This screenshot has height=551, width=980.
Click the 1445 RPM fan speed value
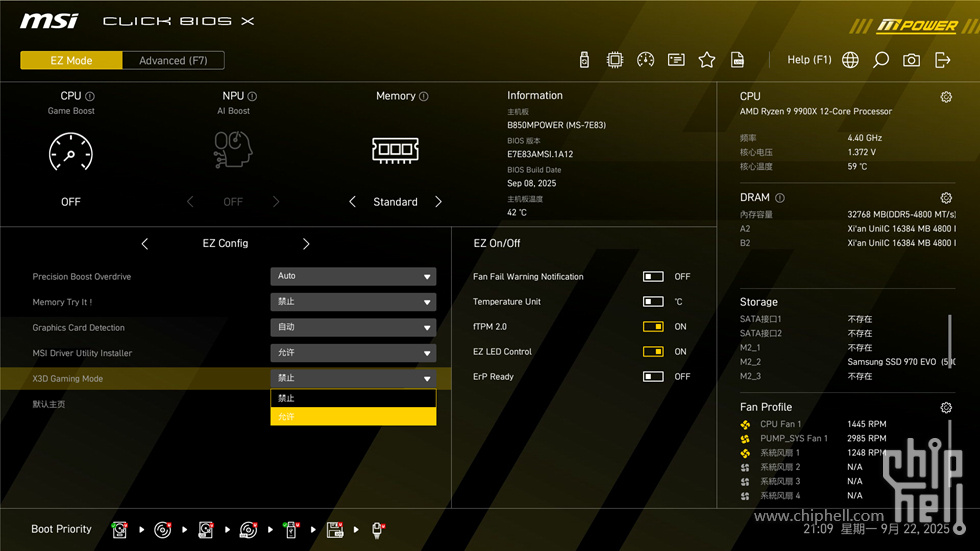click(866, 424)
